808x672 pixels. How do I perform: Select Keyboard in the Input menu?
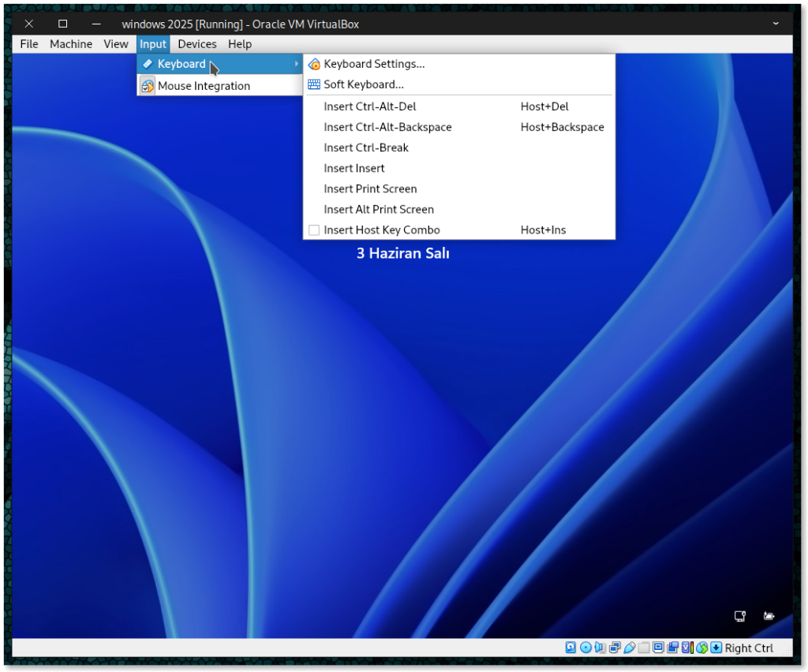pyautogui.click(x=220, y=64)
